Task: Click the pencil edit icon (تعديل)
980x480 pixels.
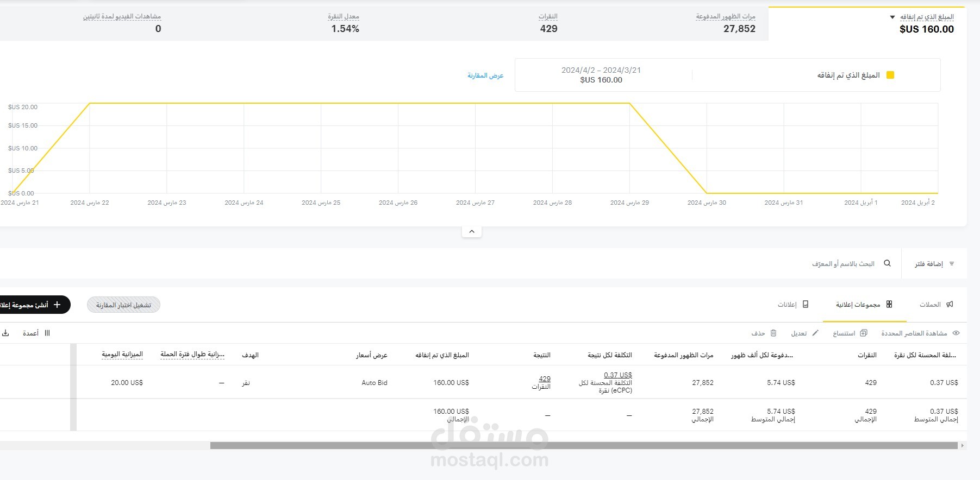Action: point(815,333)
